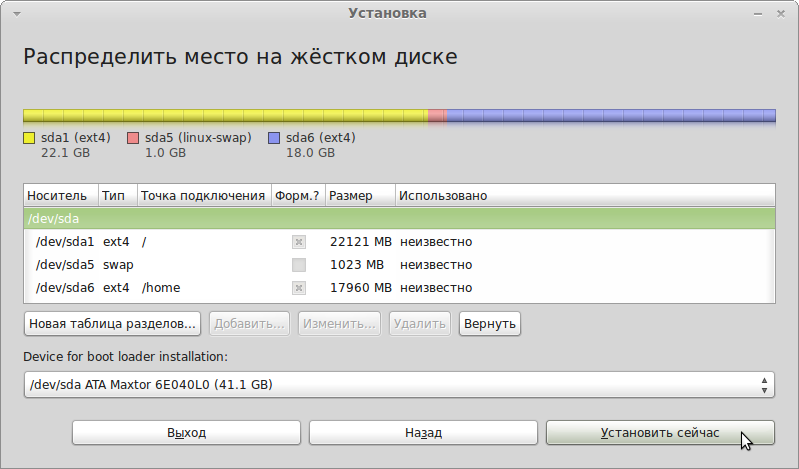The width and height of the screenshot is (799, 469).
Task: Select the /dev/sda1 partition row
Action: coord(400,242)
